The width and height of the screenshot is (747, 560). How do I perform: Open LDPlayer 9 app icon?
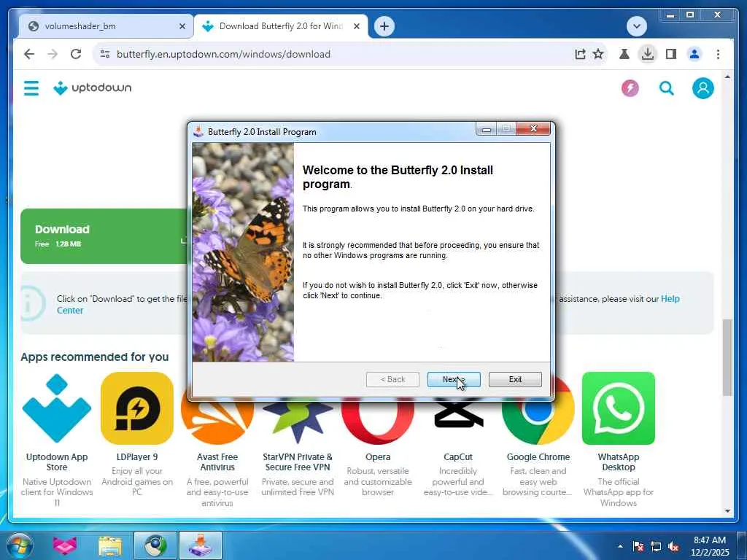137,408
